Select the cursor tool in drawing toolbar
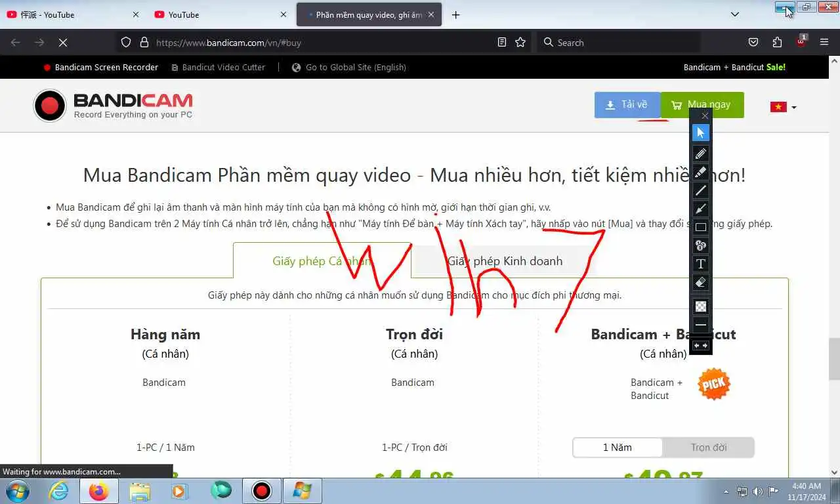This screenshot has width=840, height=504. (x=700, y=133)
